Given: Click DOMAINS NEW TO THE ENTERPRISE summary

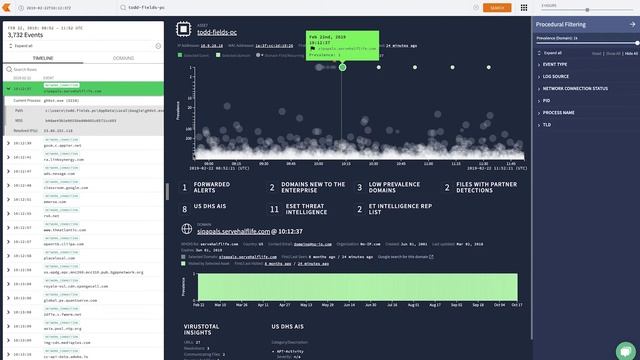Looking at the screenshot, I should click(x=307, y=187).
